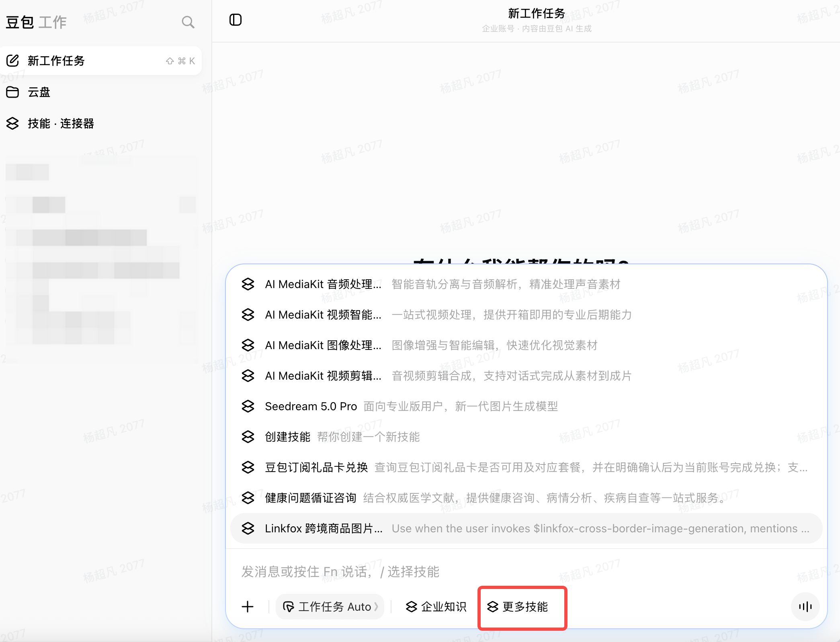840x642 pixels.
Task: Click icon beside 豆包订阅礼品卡兑换
Action: (248, 467)
